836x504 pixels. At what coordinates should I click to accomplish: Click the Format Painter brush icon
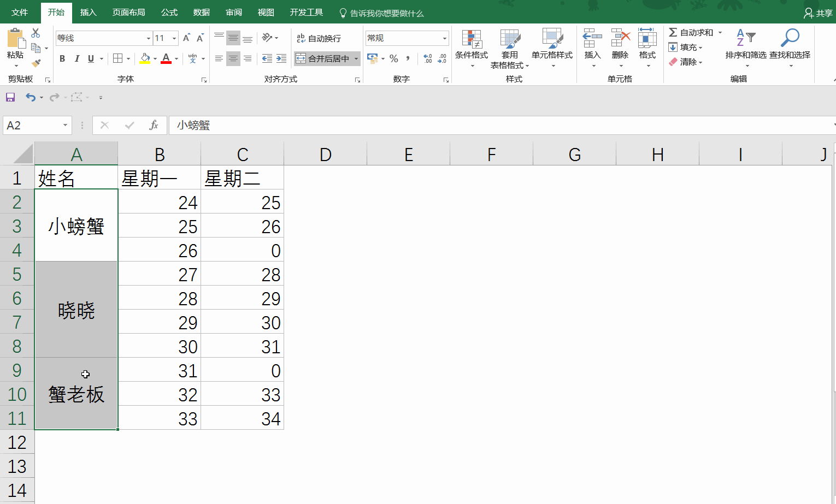(x=36, y=63)
